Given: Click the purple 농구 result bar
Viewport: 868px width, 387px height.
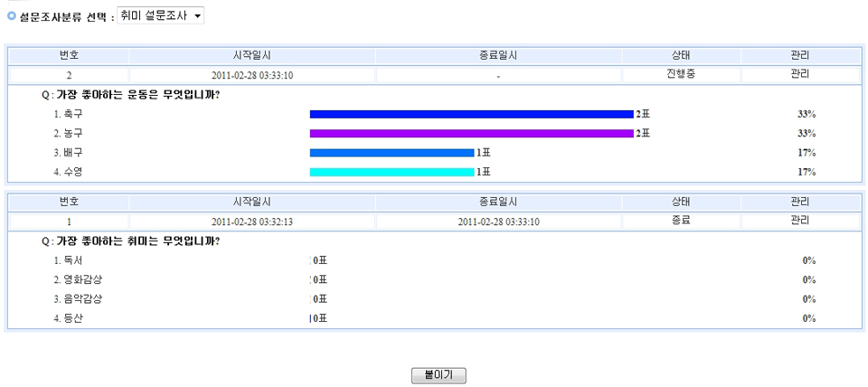Looking at the screenshot, I should click(471, 133).
